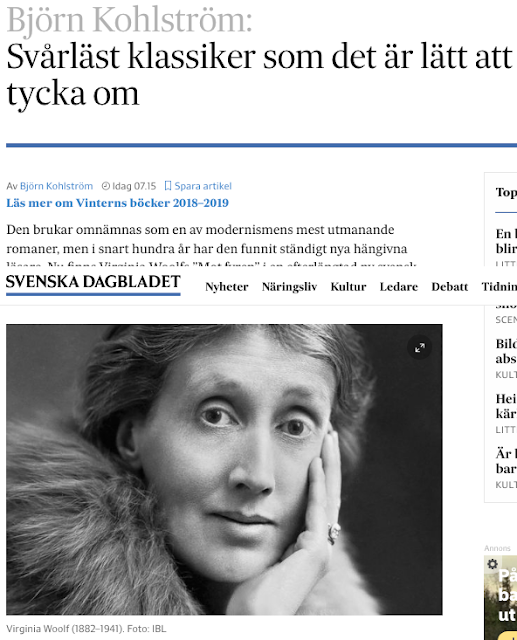Screen dimensions: 517x640
Task: Click the bookmark icon beside Spara artikel
Action: click(167, 186)
